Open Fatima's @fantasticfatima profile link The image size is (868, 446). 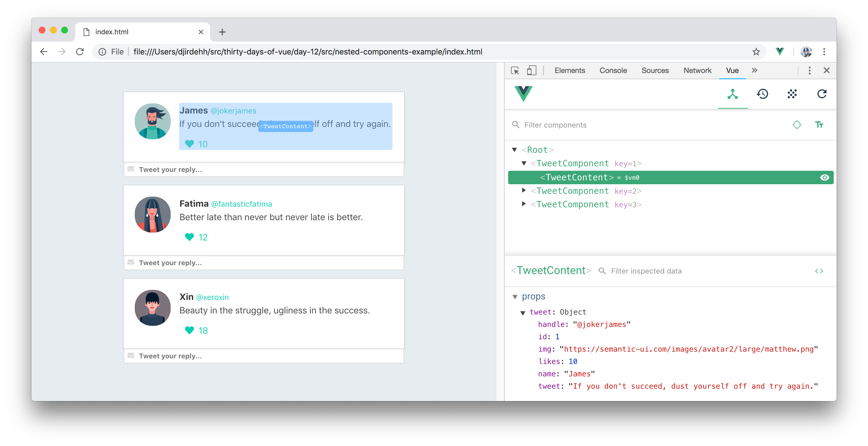[242, 204]
